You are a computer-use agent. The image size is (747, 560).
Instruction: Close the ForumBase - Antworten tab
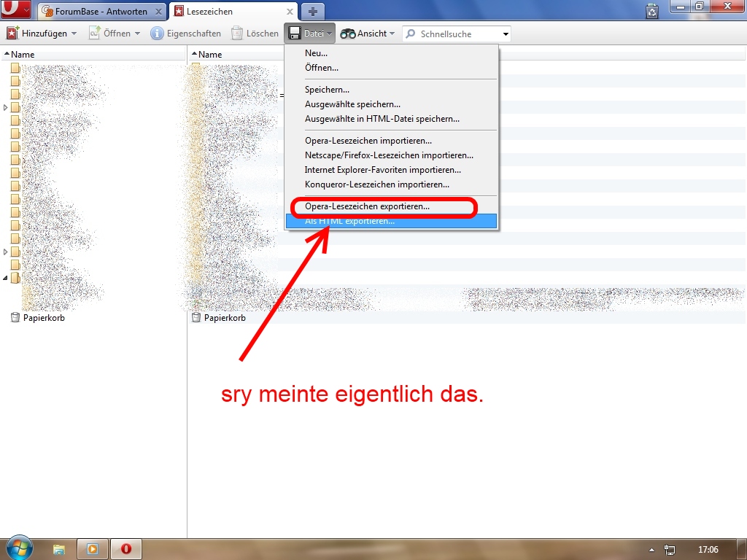(158, 12)
